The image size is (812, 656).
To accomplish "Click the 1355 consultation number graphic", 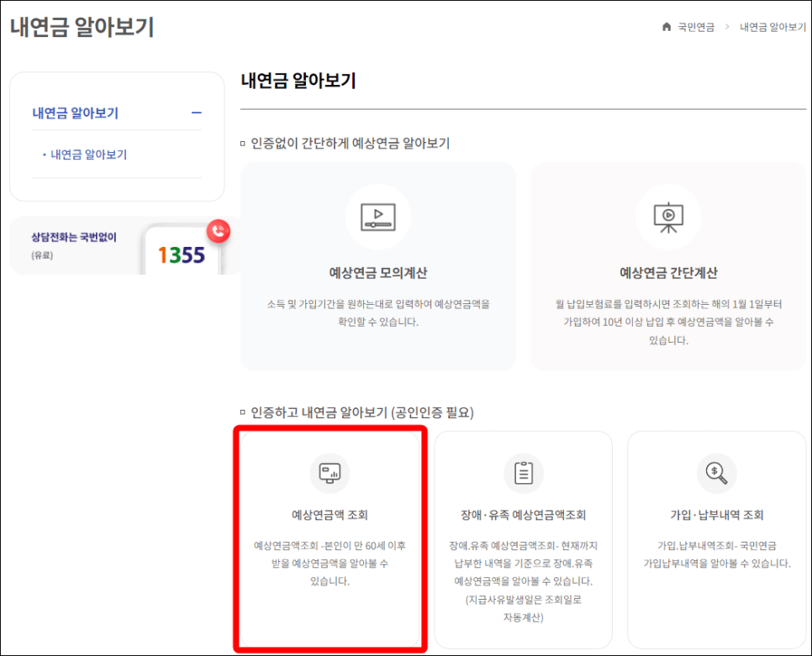I will [180, 254].
